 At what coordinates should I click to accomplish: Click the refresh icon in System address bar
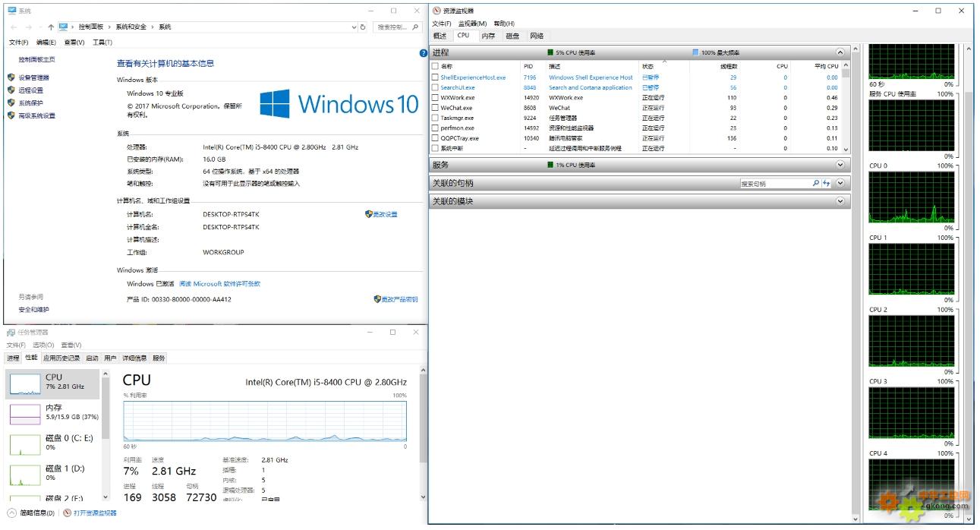pyautogui.click(x=363, y=27)
